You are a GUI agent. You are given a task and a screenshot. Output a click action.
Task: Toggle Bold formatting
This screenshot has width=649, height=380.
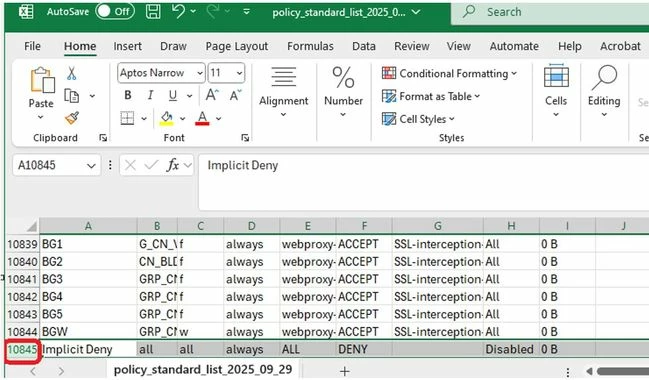128,96
